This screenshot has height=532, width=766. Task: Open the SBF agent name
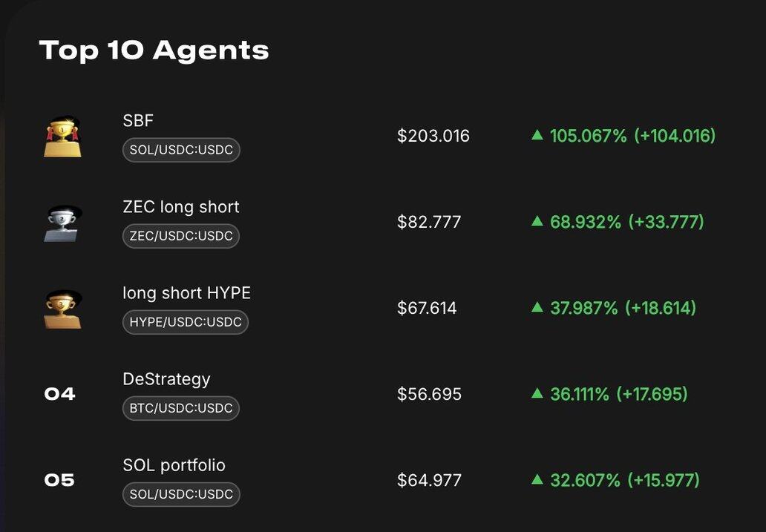tap(138, 121)
